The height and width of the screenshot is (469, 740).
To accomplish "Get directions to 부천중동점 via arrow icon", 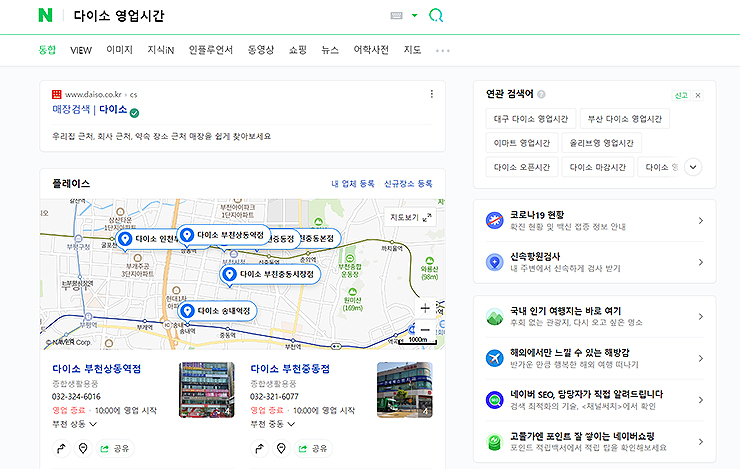I will coord(260,448).
